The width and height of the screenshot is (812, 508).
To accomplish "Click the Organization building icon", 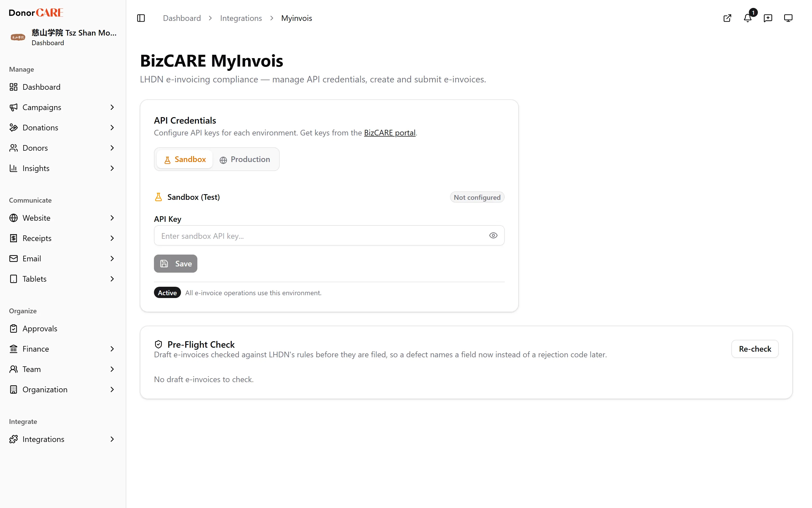I will pos(14,390).
